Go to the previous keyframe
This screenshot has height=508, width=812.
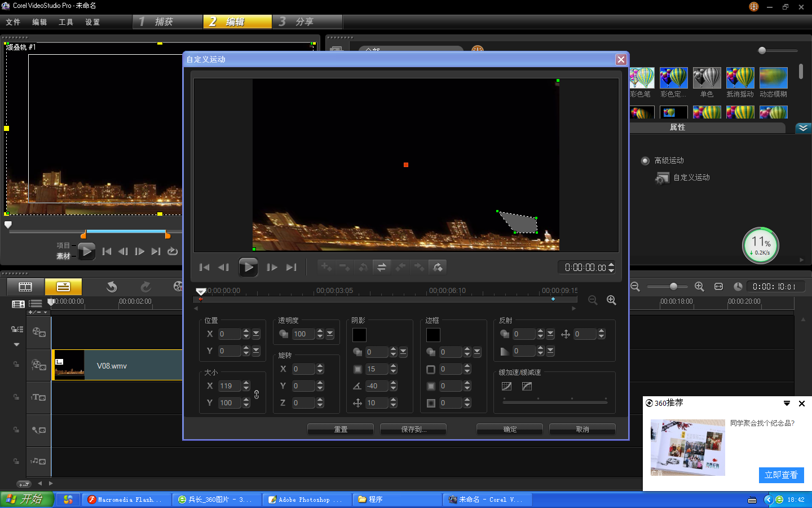click(400, 267)
